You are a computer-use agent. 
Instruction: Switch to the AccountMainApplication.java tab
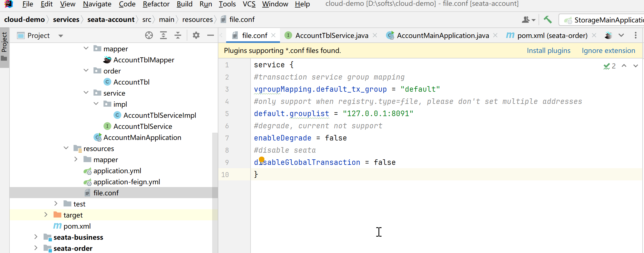click(x=443, y=35)
